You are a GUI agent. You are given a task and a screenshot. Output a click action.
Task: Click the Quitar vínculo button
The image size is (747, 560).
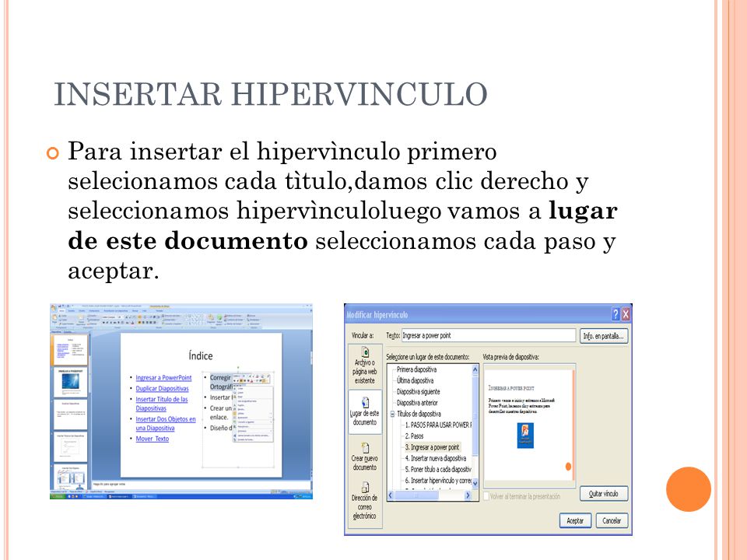click(x=604, y=494)
